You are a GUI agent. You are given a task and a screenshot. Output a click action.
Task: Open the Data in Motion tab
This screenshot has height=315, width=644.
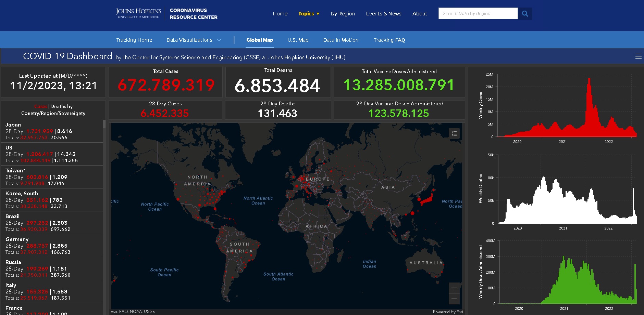(x=340, y=40)
